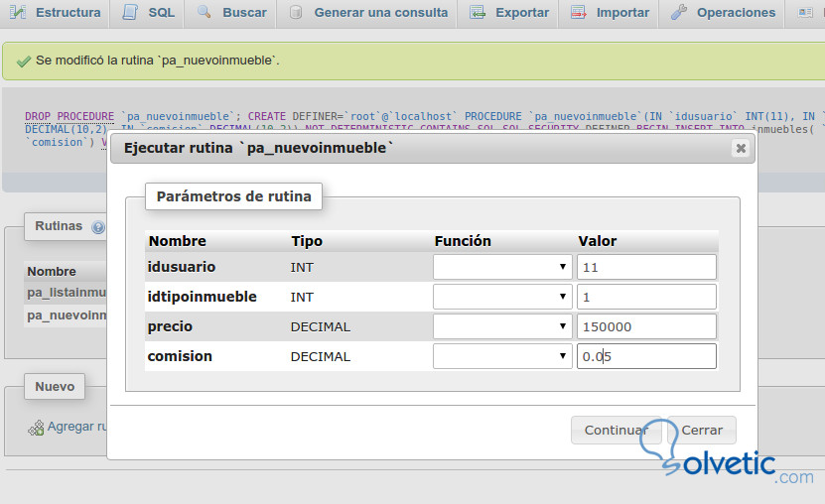
Task: Open the Operaciones tab
Action: pos(722,13)
